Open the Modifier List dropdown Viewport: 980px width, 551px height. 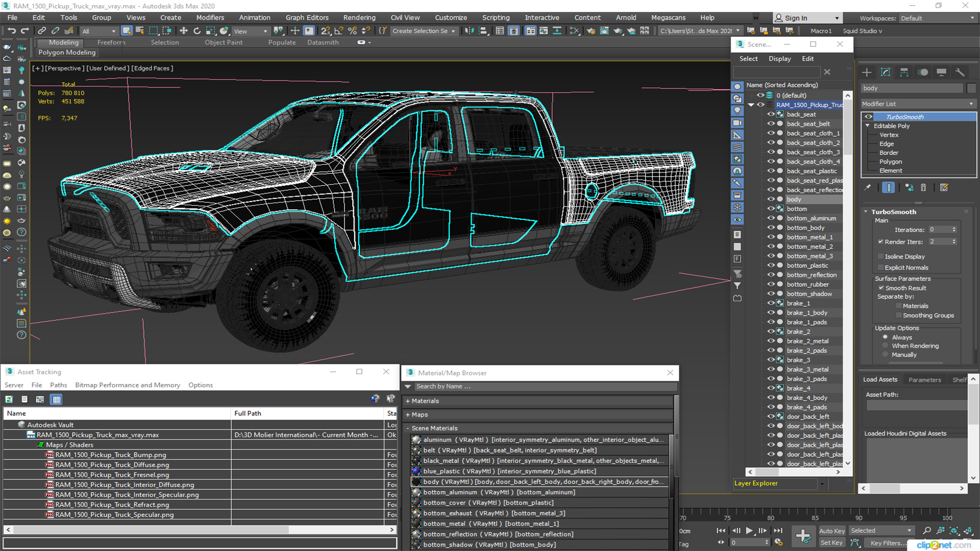tap(918, 104)
